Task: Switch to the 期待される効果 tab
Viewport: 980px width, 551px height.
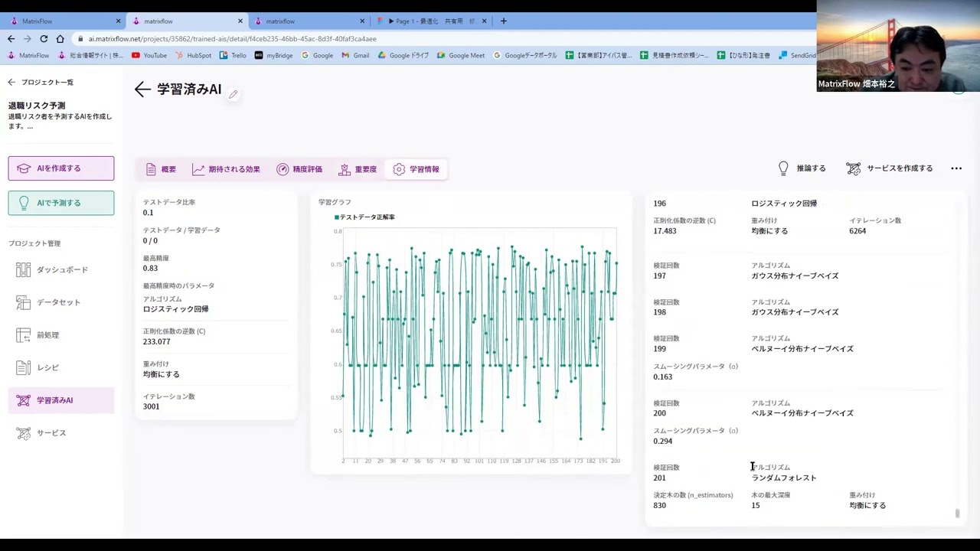Action: coord(226,169)
